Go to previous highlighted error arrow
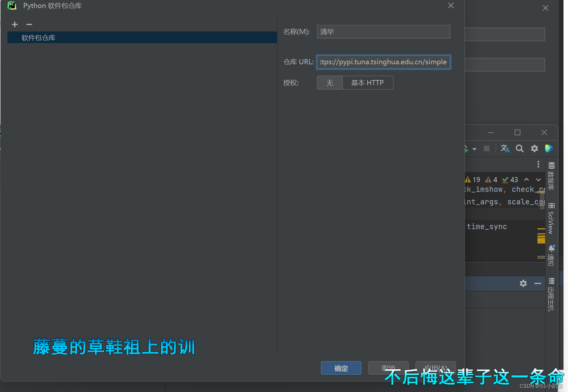Image resolution: width=568 pixels, height=392 pixels. pyautogui.click(x=527, y=180)
